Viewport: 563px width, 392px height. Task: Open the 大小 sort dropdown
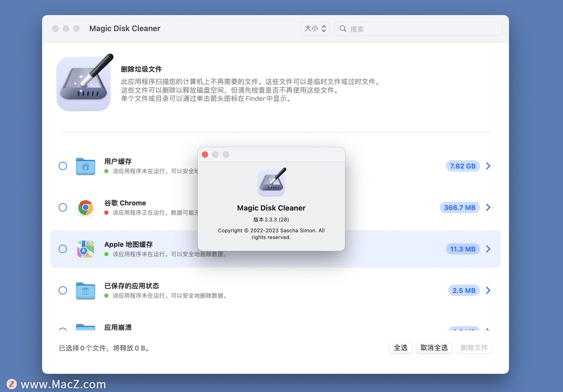tap(315, 28)
